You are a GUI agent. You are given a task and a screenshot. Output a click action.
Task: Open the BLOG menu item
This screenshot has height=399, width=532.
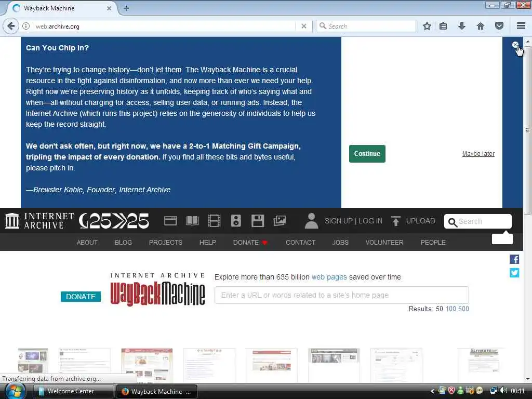pos(123,242)
